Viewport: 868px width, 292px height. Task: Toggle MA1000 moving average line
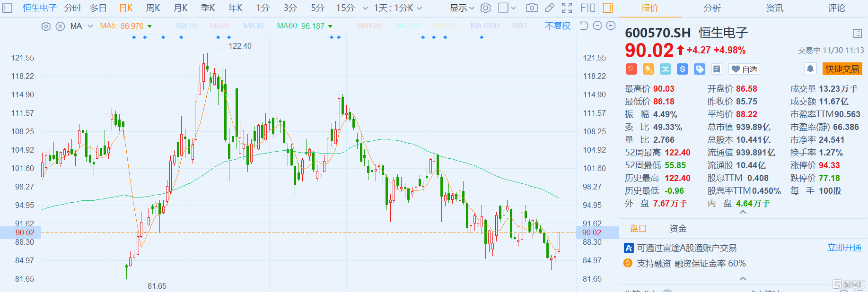click(485, 26)
